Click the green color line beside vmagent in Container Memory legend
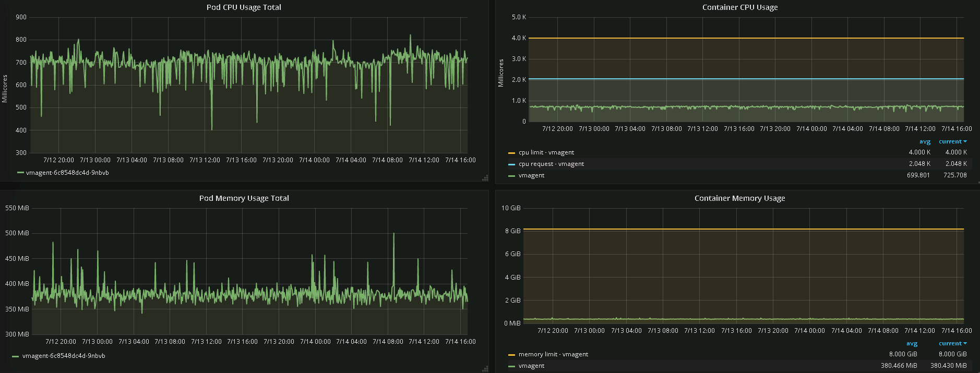 (511, 366)
